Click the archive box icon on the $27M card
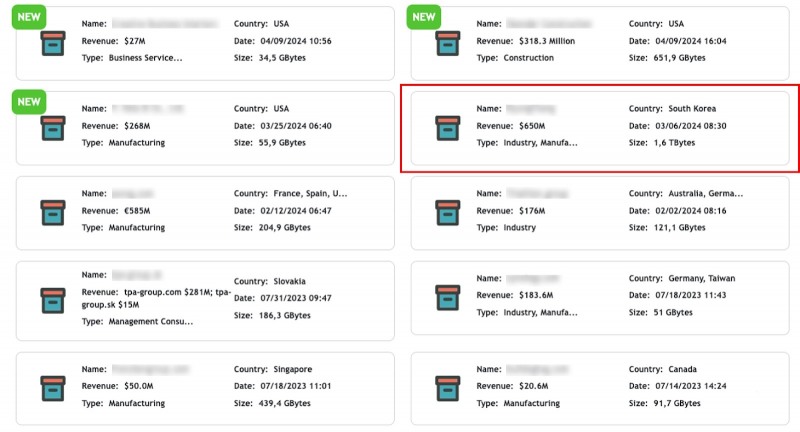Screen dimensions: 800x432 (52, 43)
